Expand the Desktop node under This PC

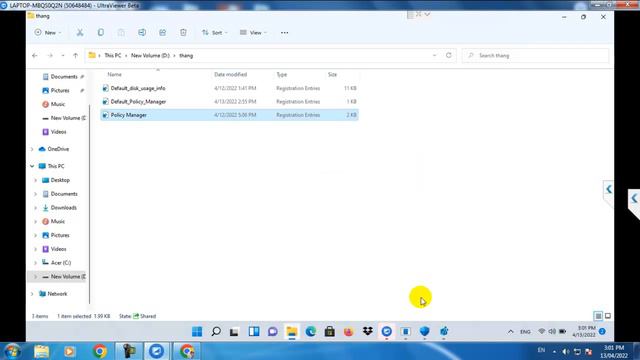[36, 180]
